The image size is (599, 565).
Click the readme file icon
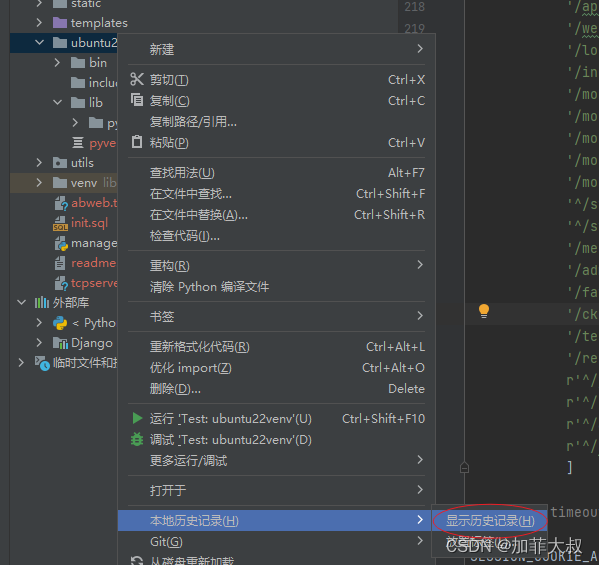tap(60, 263)
